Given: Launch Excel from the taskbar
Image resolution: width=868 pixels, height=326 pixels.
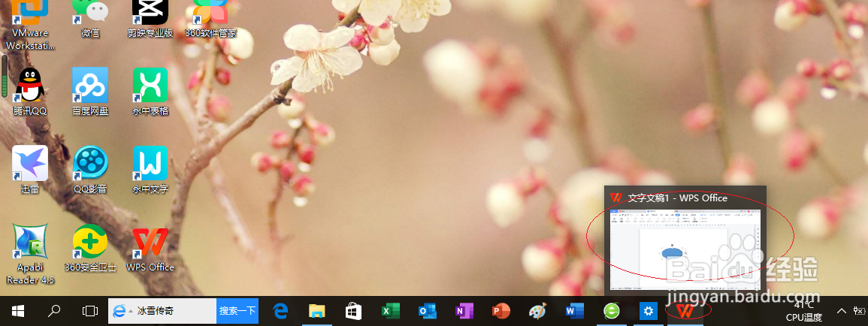Looking at the screenshot, I should coord(390,311).
